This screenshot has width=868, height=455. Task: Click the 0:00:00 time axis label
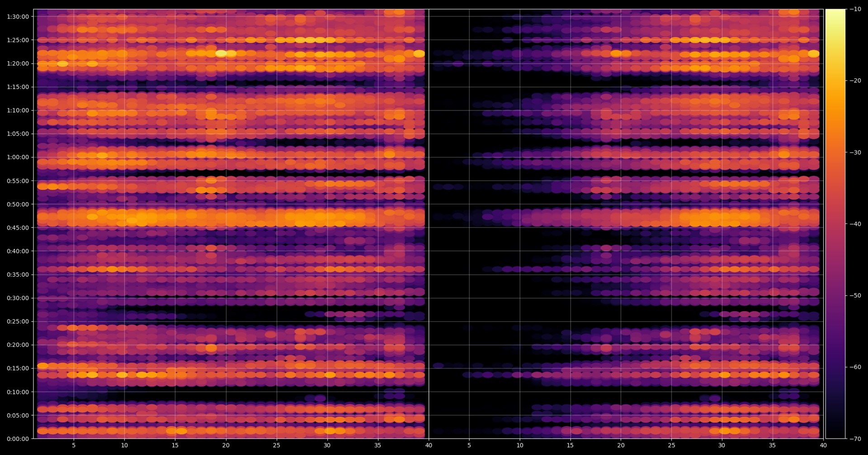(18, 439)
